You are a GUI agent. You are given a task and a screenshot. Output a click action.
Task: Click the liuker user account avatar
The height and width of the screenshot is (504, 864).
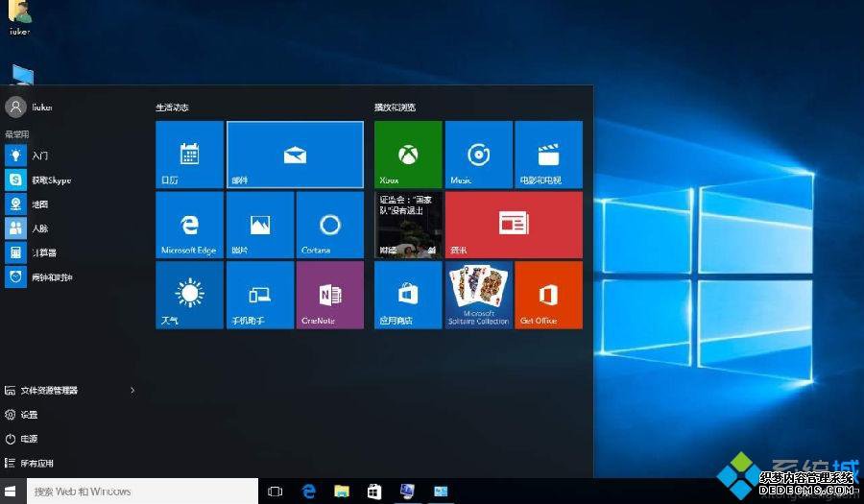[x=16, y=107]
